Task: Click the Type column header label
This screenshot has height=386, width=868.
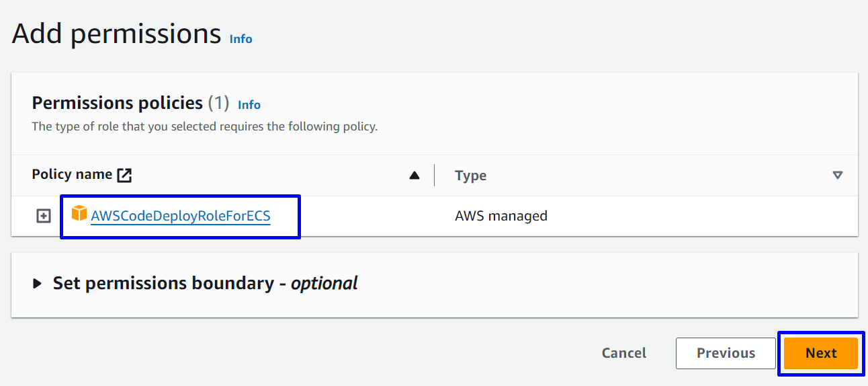Action: click(470, 176)
